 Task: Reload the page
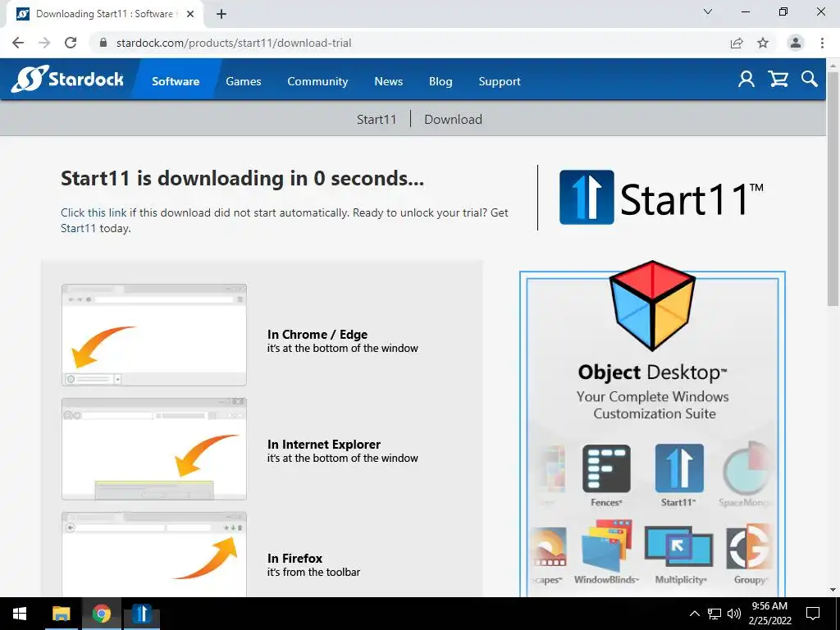(71, 43)
